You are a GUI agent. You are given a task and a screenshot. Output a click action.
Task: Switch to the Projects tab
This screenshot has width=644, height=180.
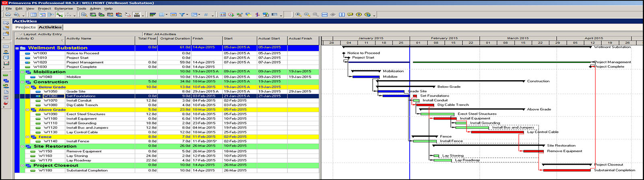click(x=25, y=27)
